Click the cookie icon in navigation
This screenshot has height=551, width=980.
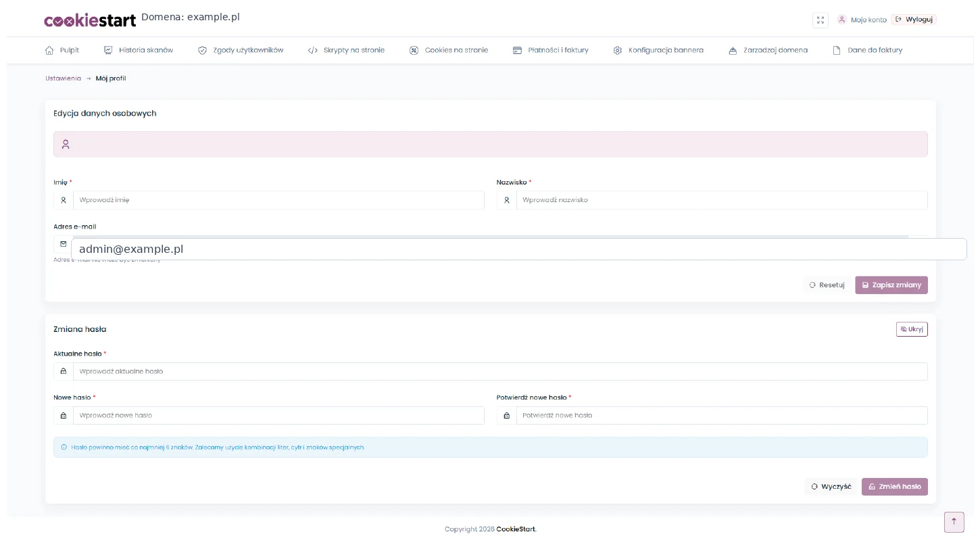414,50
